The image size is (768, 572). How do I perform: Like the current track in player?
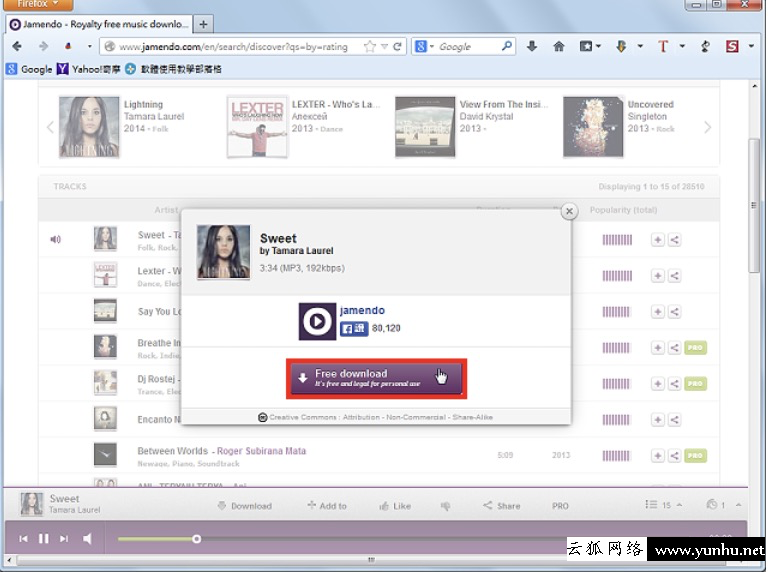pos(395,506)
